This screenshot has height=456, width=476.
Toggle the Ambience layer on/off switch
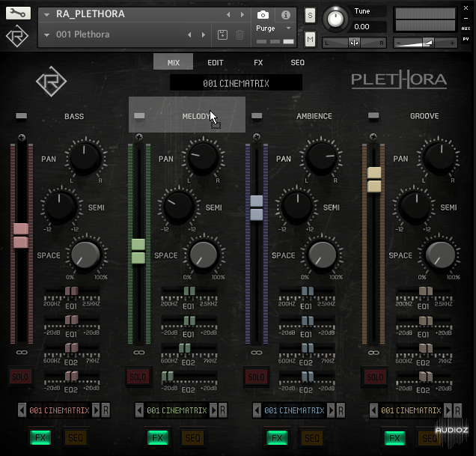click(257, 116)
